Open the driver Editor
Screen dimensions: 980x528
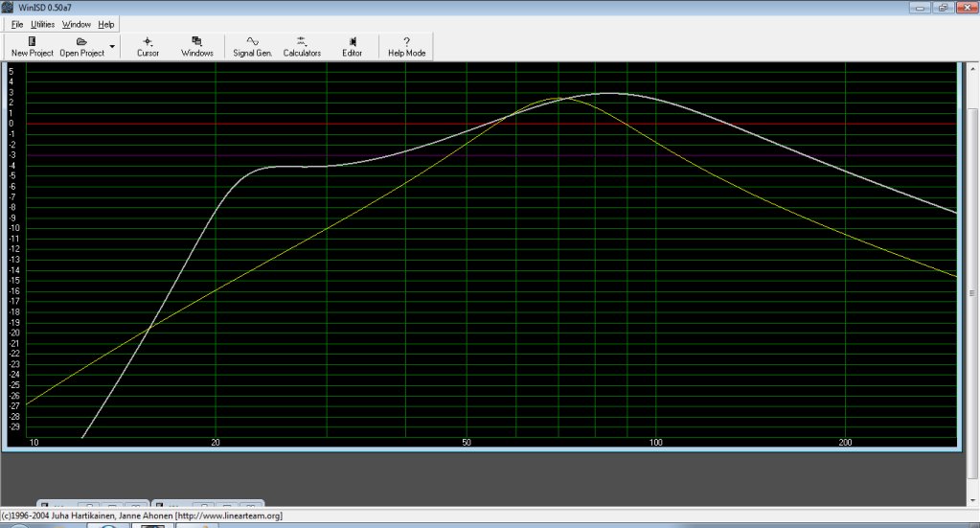352,47
